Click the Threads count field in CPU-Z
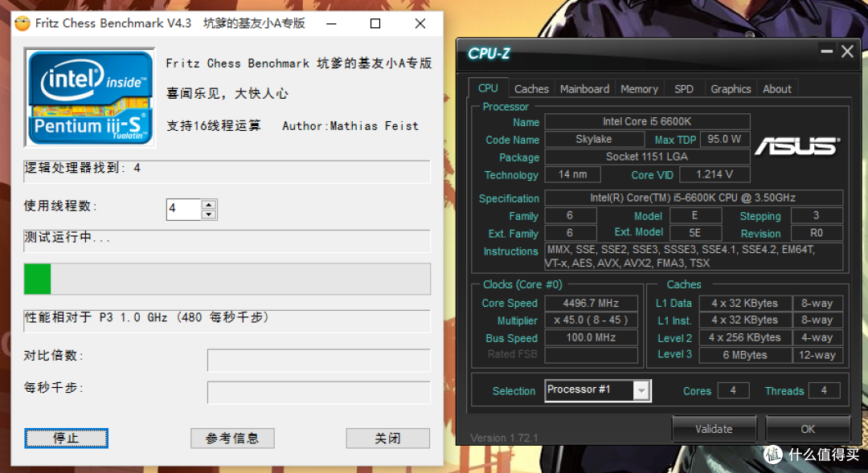 pyautogui.click(x=825, y=390)
